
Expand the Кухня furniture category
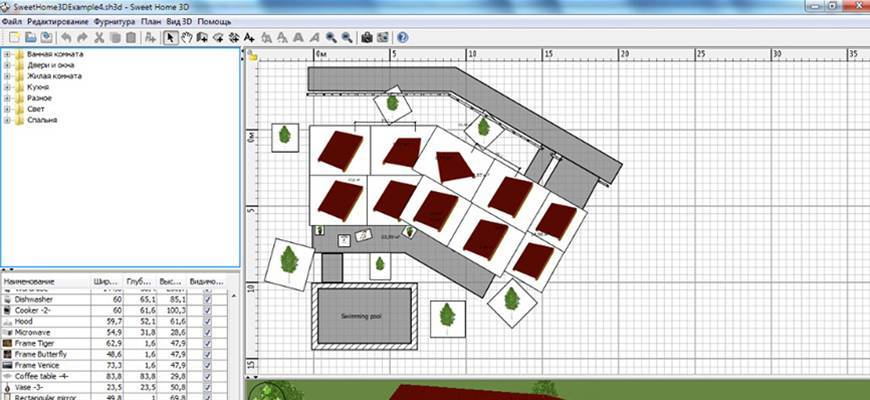coord(8,87)
